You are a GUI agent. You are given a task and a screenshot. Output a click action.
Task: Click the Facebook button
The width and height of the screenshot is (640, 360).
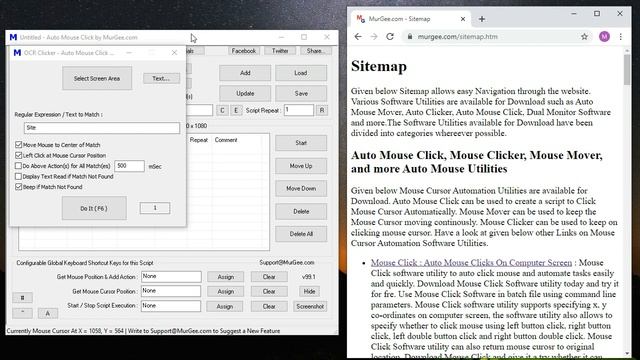pos(244,51)
